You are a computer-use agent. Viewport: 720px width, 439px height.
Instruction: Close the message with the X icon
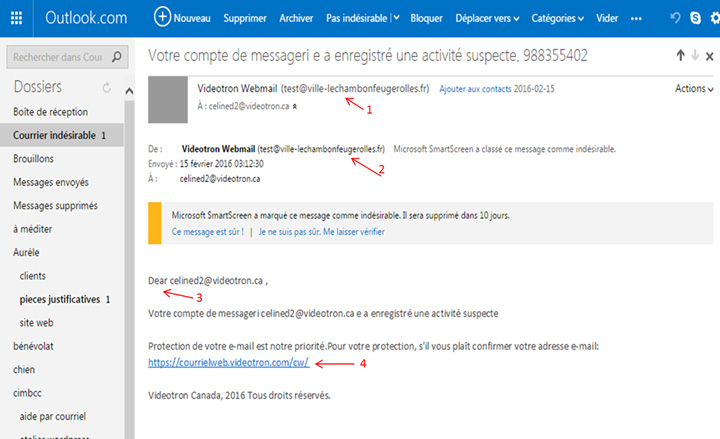click(x=709, y=56)
